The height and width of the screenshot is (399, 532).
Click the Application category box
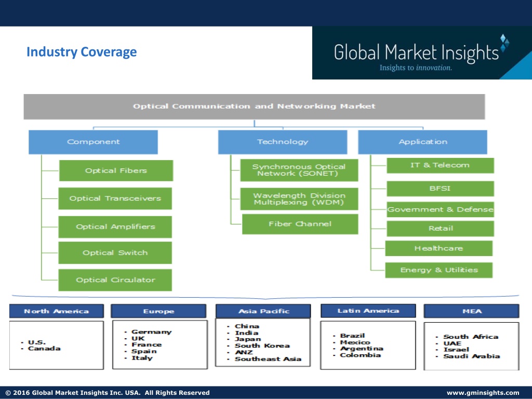pyautogui.click(x=423, y=142)
